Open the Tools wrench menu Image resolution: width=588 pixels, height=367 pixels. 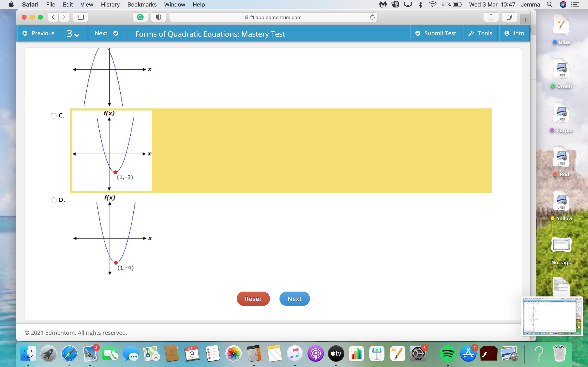click(x=480, y=33)
